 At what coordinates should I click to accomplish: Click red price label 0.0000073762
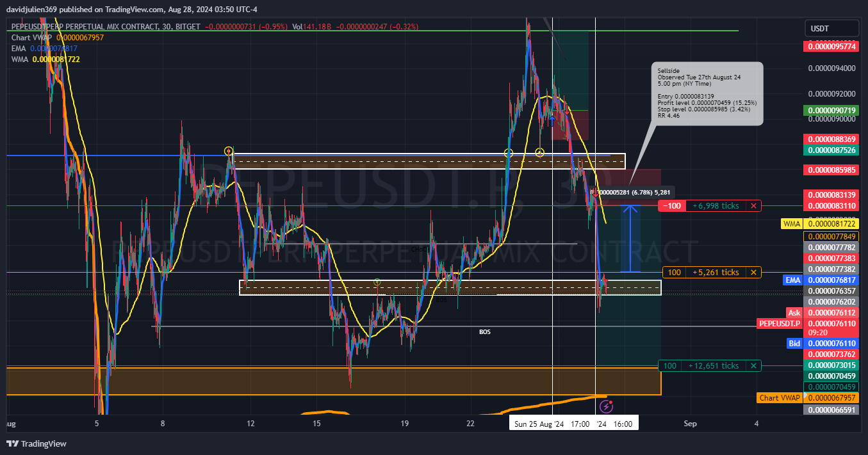[831, 355]
